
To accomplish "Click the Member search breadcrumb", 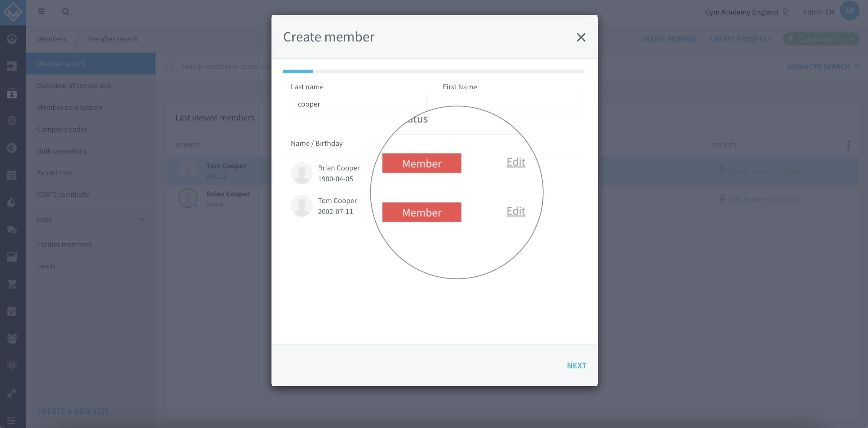I will [x=113, y=39].
